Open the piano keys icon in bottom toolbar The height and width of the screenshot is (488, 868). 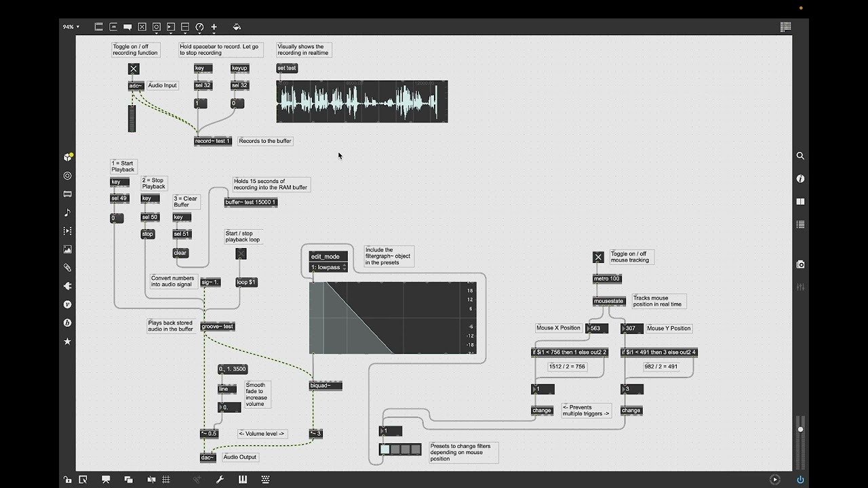242,479
